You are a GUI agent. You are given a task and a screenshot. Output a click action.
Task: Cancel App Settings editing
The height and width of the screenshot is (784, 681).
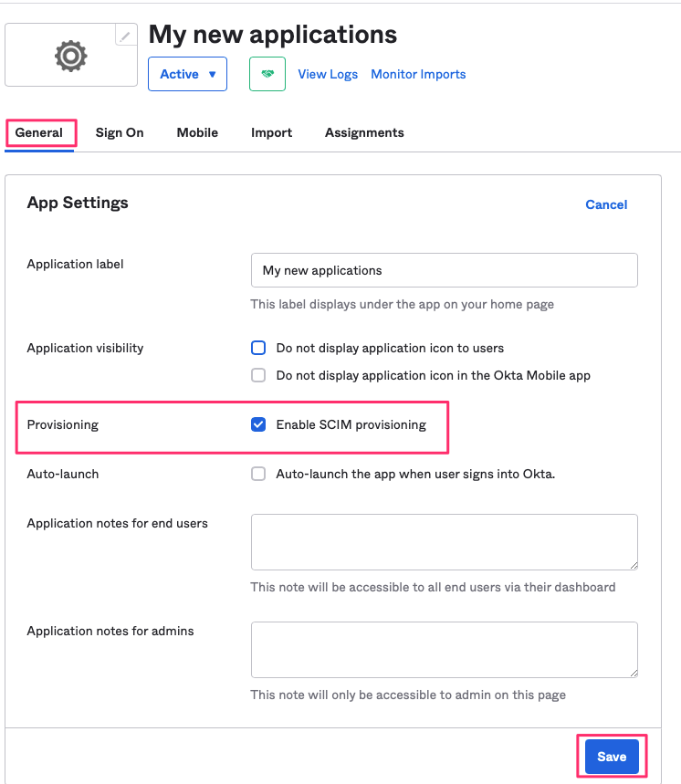click(606, 204)
